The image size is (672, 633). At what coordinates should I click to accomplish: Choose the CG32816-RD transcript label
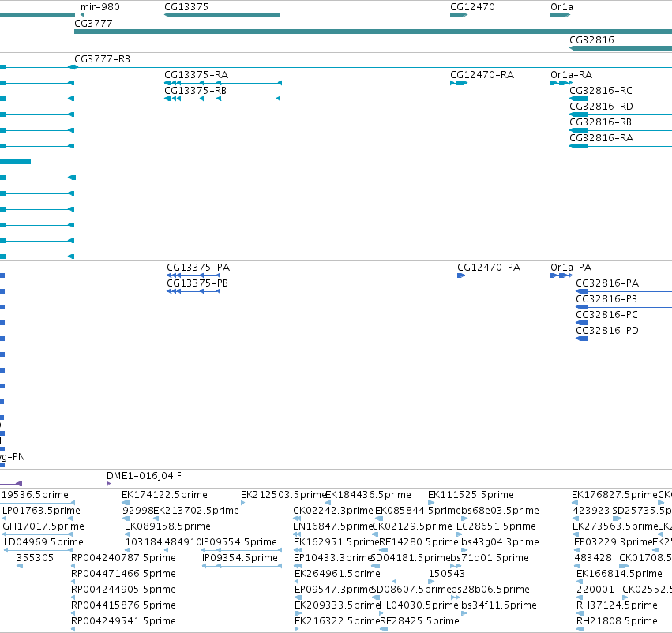(x=601, y=107)
